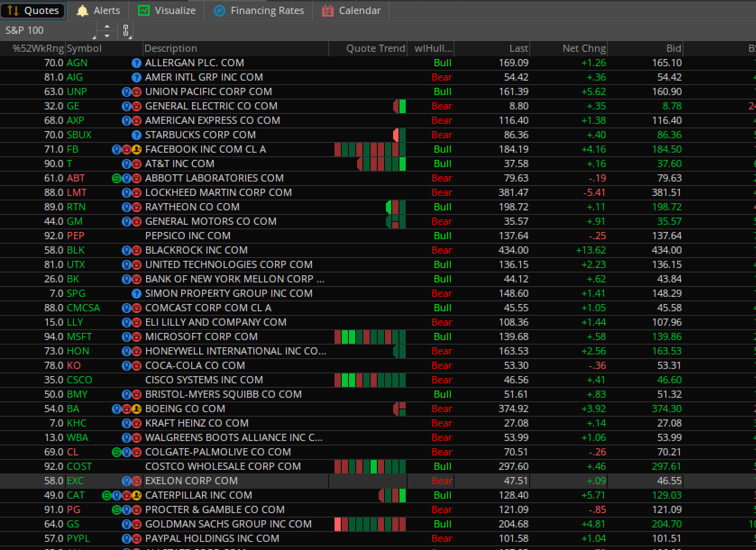Sort by the Net Chng column header
756x550 pixels.
583,48
